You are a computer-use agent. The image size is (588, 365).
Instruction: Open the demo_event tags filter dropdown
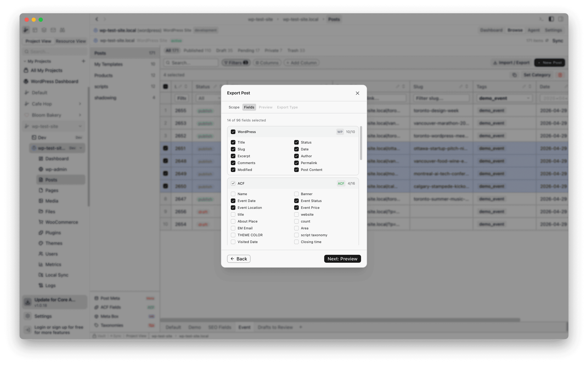tap(504, 98)
